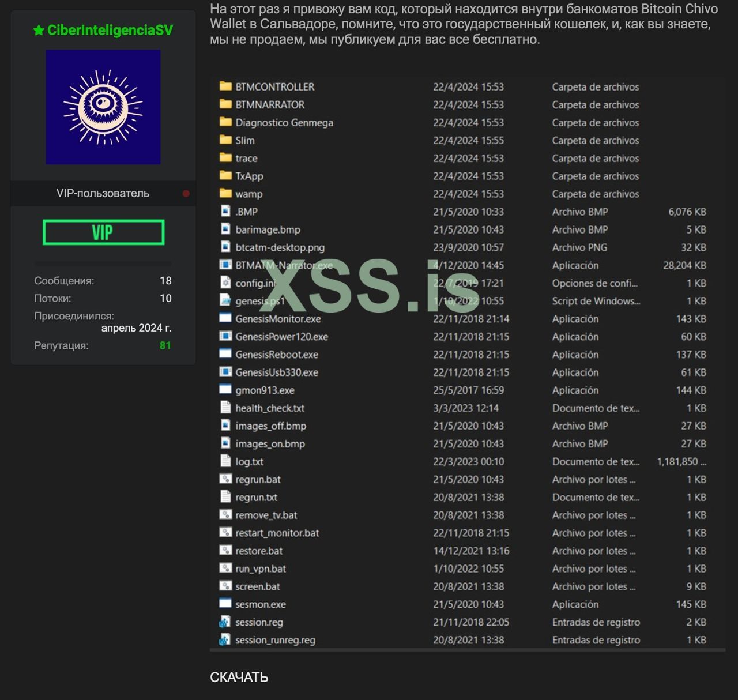Screen dimensions: 738x700
Task: Click the Script de Windows type label
Action: (x=596, y=301)
